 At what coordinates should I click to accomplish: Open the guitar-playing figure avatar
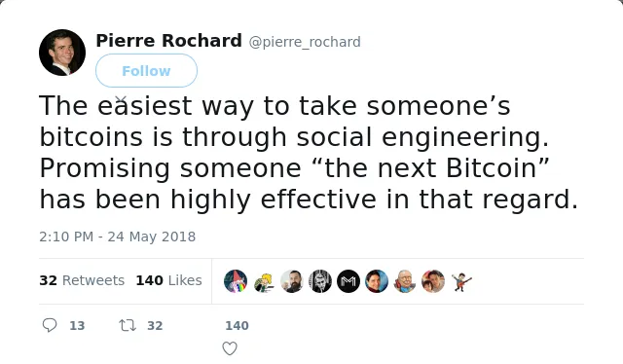click(x=461, y=281)
